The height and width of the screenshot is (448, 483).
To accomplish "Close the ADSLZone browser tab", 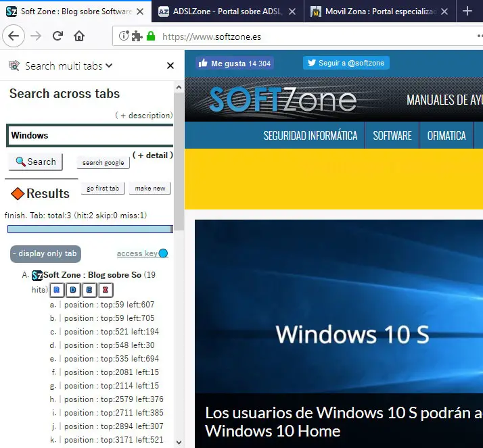I will 292,11.
